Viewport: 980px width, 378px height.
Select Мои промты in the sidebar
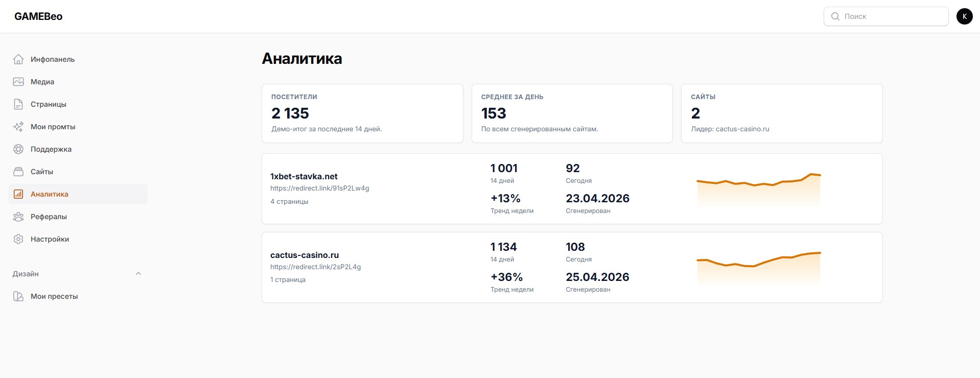pyautogui.click(x=78, y=127)
